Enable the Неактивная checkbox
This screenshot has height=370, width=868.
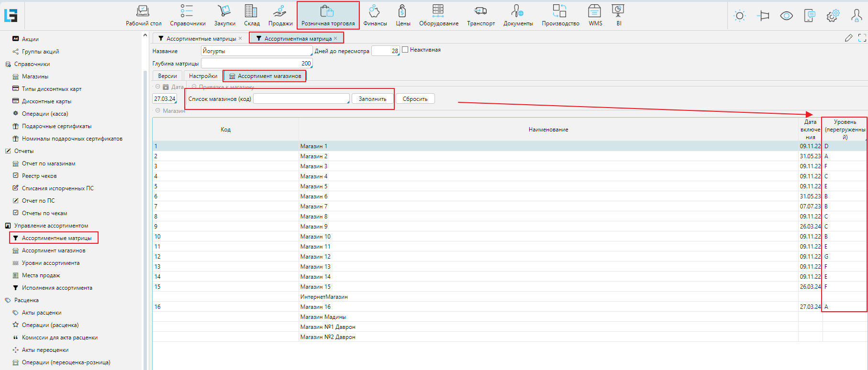(405, 50)
